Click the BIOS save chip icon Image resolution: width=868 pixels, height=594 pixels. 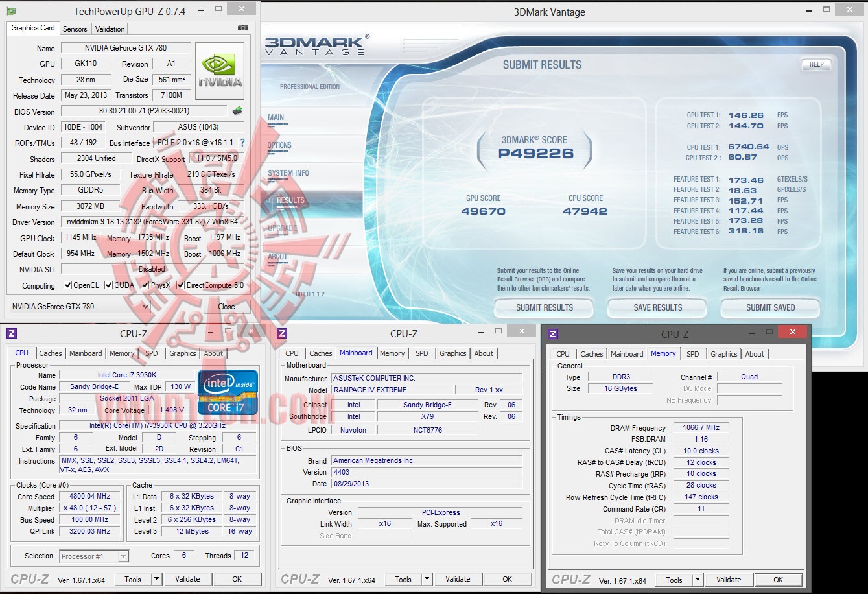237,111
